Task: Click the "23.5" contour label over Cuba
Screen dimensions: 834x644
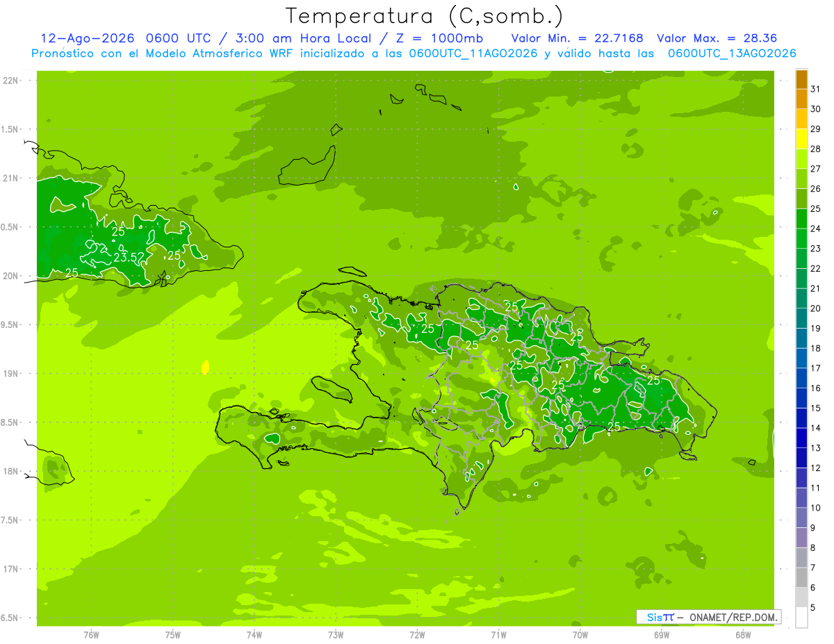Action: (x=127, y=257)
